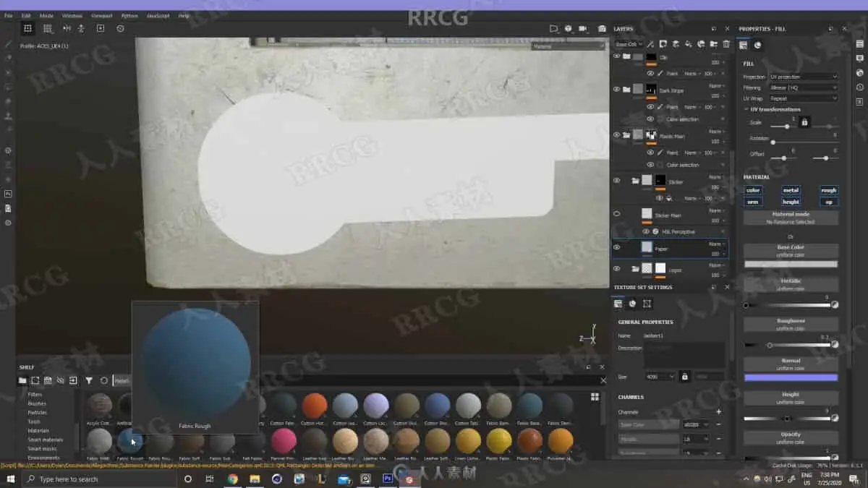This screenshot has width=868, height=488.
Task: Hide the Paper layer
Action: [x=617, y=247]
